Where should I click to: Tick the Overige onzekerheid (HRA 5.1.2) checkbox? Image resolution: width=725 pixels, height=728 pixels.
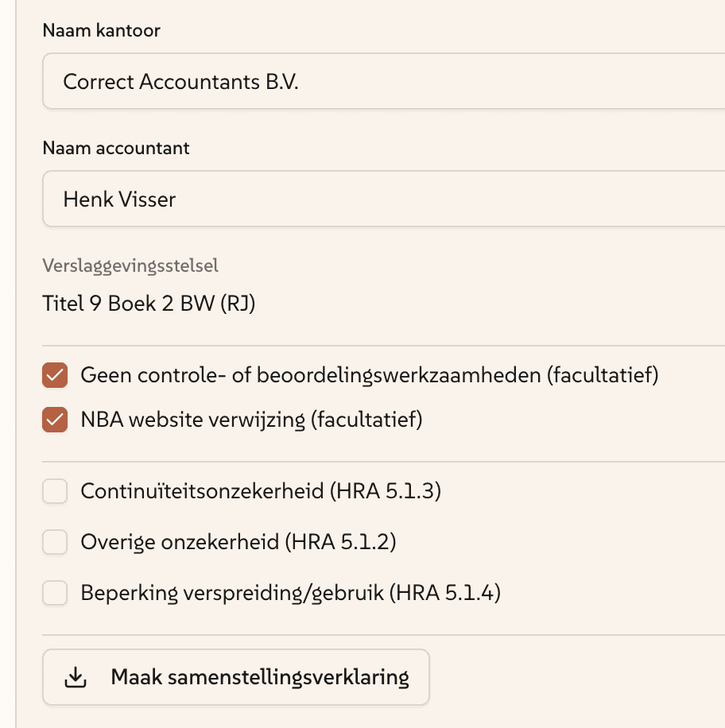tap(55, 542)
